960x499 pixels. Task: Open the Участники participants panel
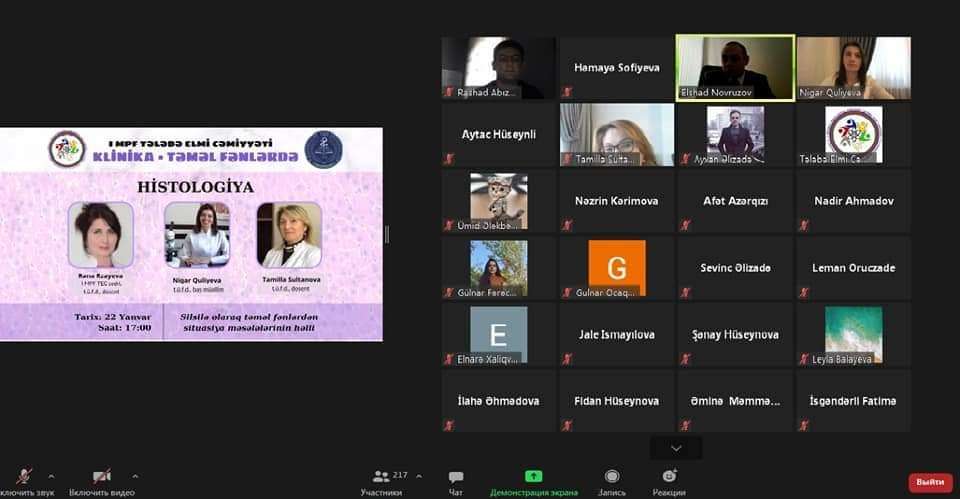coord(381,481)
